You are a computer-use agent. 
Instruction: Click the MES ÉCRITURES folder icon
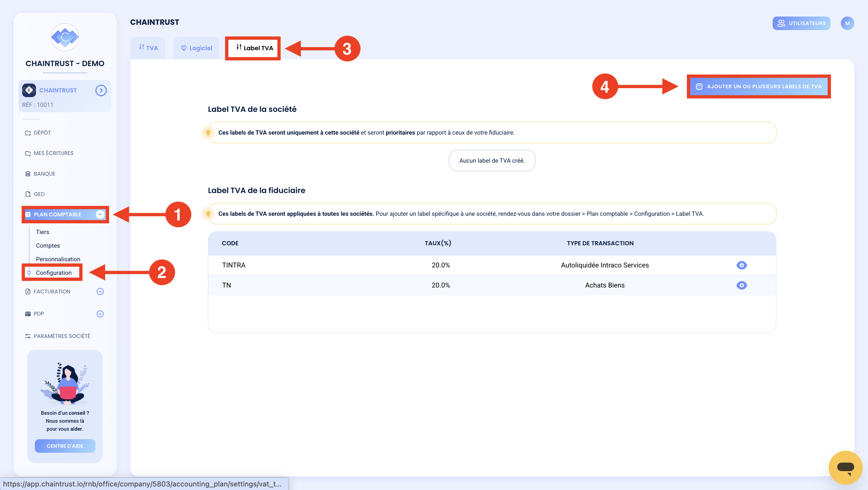[28, 153]
